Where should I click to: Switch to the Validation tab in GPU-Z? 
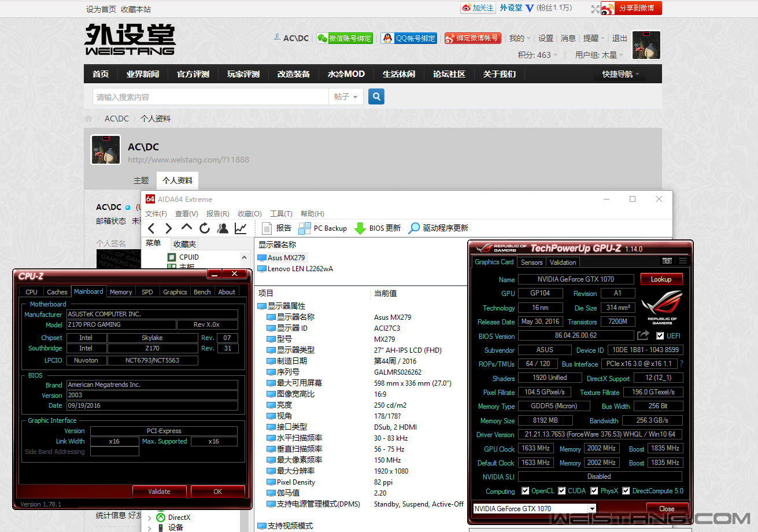point(563,263)
